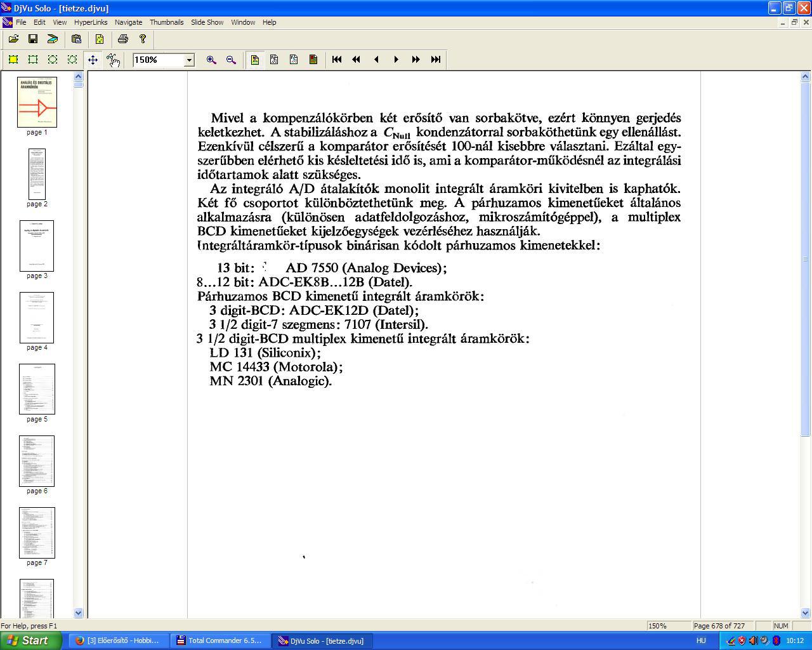The height and width of the screenshot is (650, 812).
Task: Click the zoom percentage input field
Action: coord(158,60)
